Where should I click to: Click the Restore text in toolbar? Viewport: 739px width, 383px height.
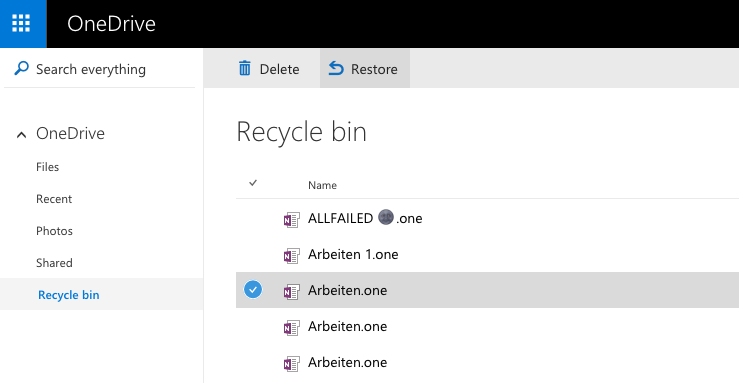pyautogui.click(x=374, y=69)
